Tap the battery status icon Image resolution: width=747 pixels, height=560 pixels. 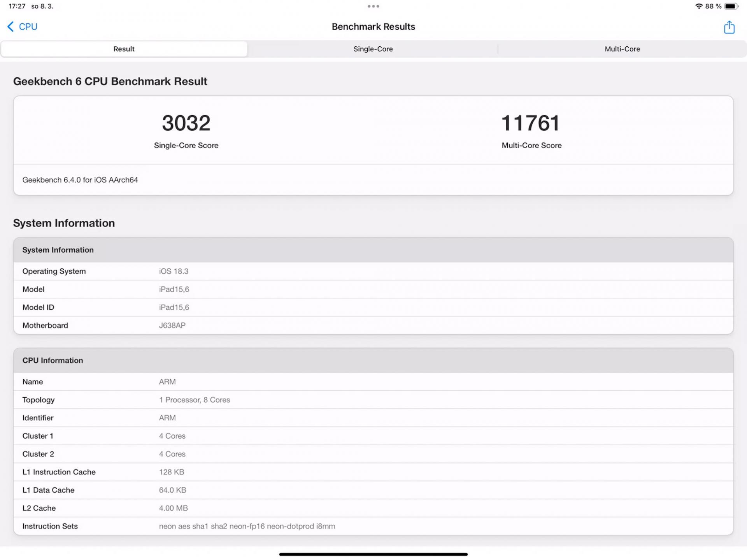[x=731, y=6]
